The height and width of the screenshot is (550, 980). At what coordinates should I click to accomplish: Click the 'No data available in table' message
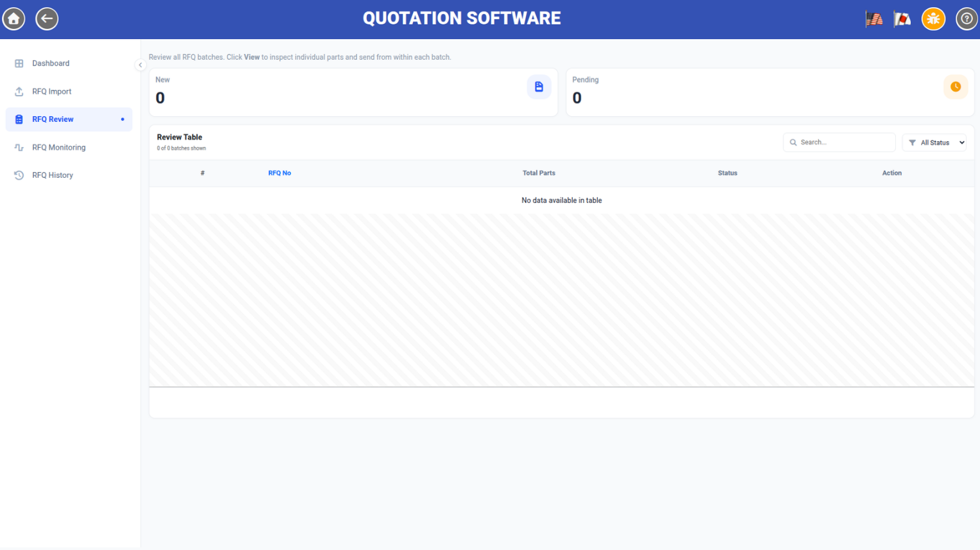tap(562, 200)
